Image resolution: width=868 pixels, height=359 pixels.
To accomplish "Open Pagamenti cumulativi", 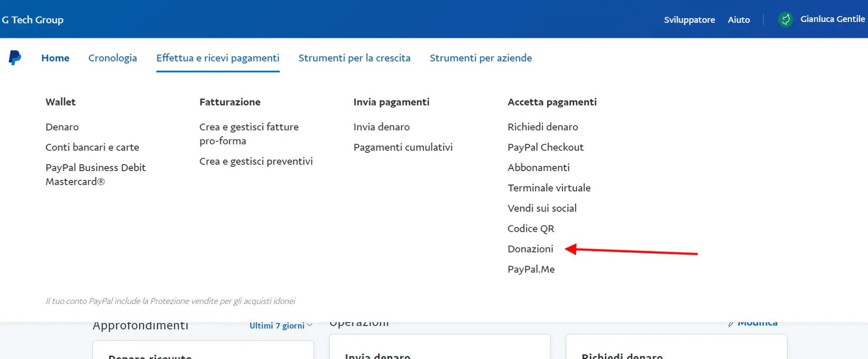I will [403, 147].
